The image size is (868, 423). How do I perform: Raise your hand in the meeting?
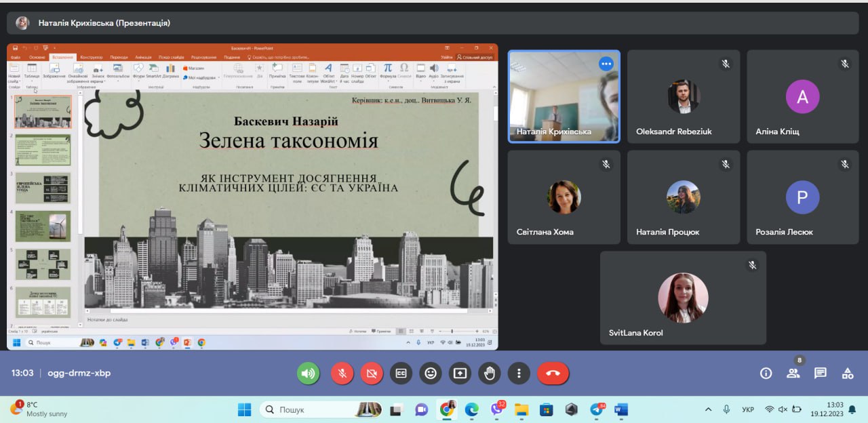coord(489,373)
